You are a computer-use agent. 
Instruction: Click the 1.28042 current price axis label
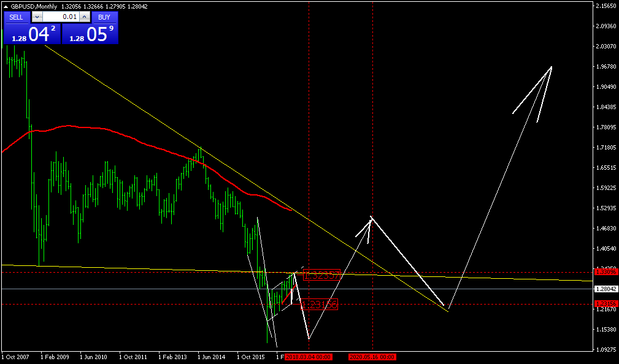(x=605, y=289)
